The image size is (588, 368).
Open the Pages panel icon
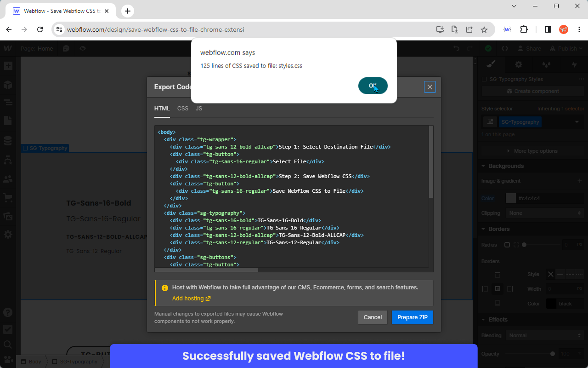[8, 121]
